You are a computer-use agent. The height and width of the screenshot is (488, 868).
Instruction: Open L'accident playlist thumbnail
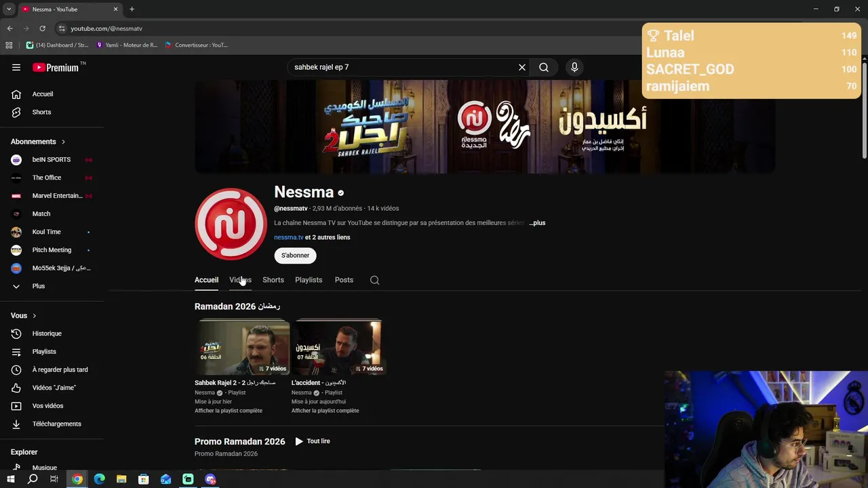pyautogui.click(x=339, y=348)
